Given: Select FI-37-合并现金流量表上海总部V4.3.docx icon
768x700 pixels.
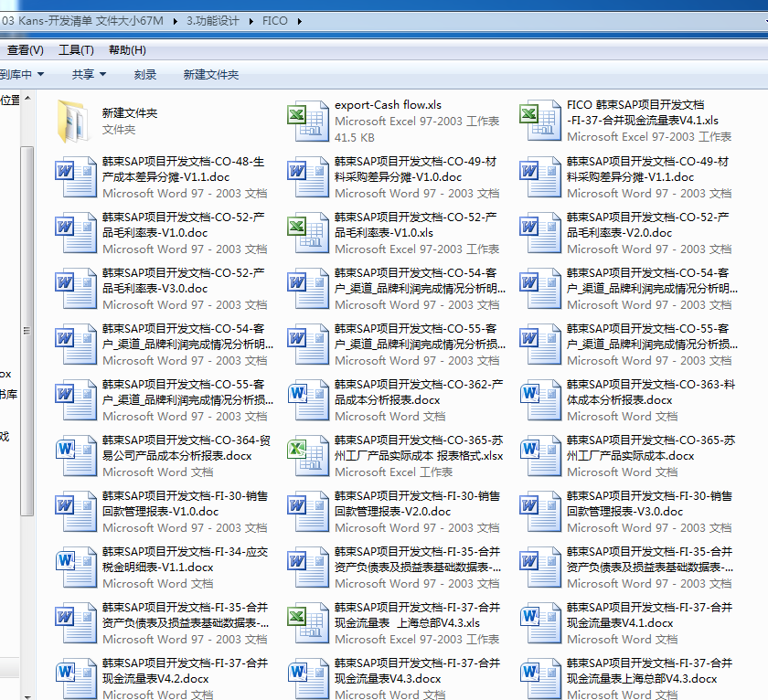Looking at the screenshot, I should coord(539,679).
